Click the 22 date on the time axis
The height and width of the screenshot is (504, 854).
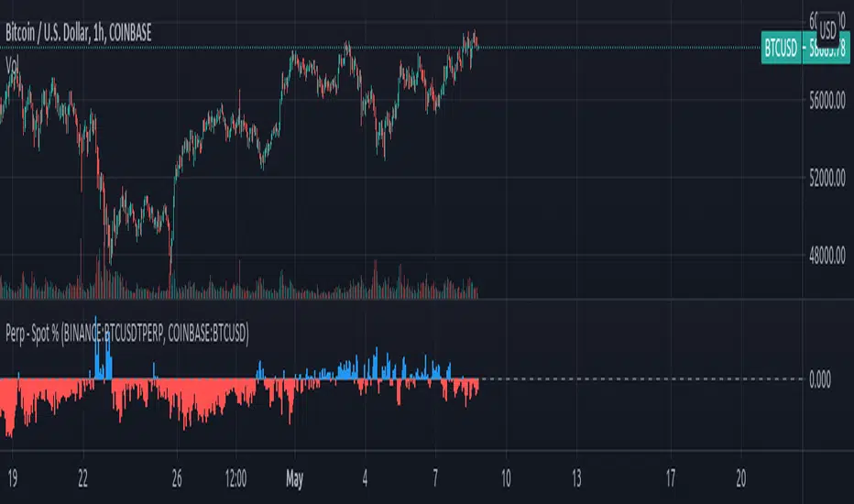click(82, 477)
